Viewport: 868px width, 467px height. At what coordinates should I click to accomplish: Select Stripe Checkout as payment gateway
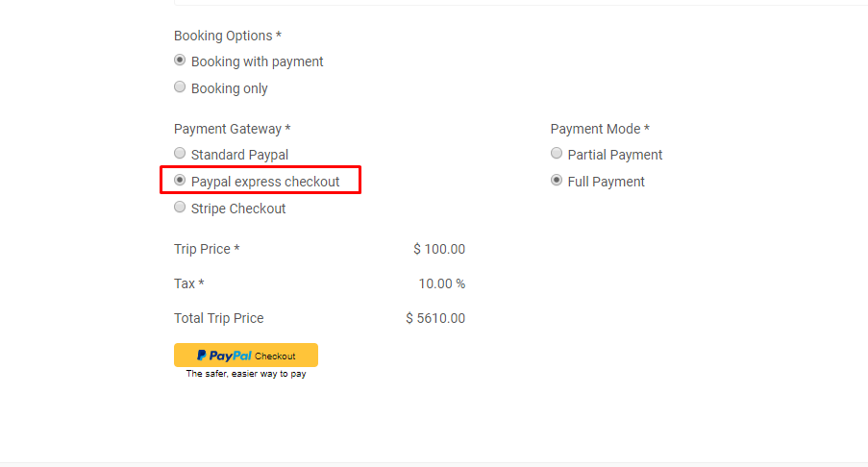(180, 207)
